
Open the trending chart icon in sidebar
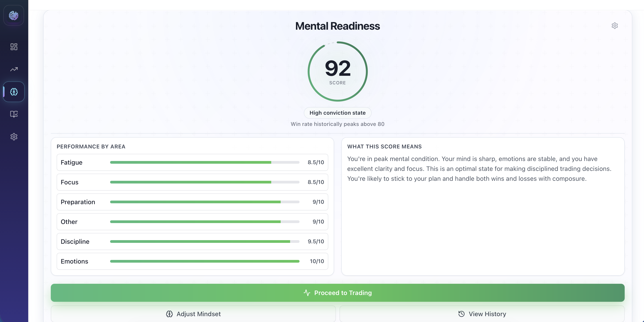pyautogui.click(x=14, y=69)
